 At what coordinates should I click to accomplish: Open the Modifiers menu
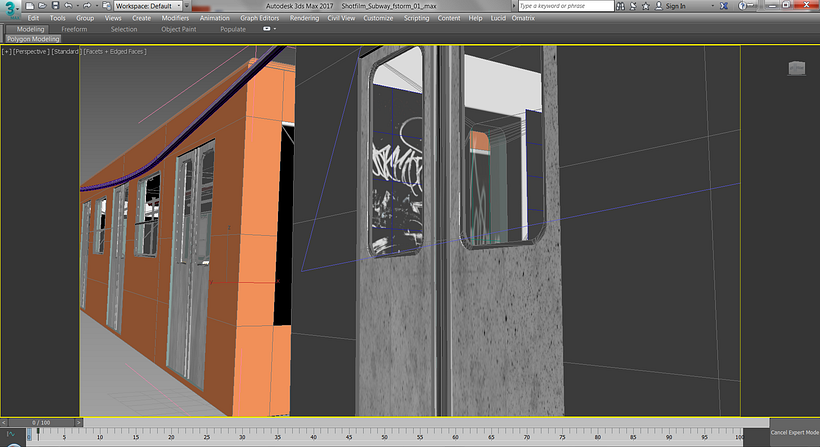click(175, 18)
